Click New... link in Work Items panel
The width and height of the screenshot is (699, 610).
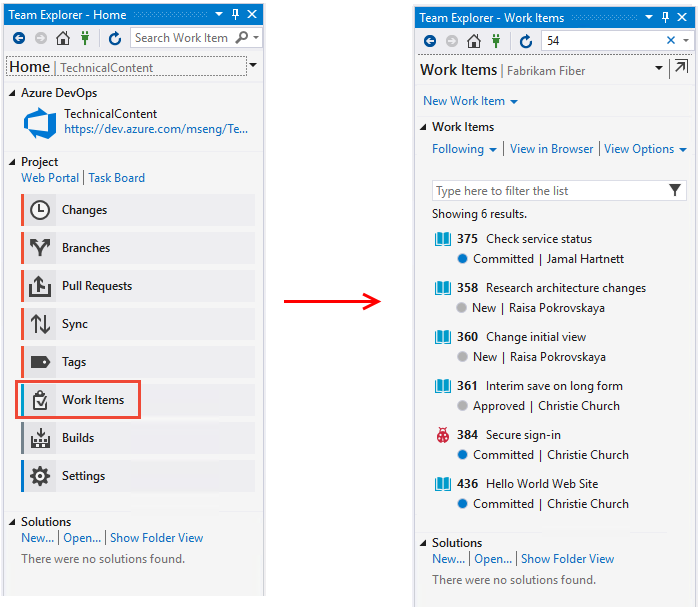[x=448, y=559]
